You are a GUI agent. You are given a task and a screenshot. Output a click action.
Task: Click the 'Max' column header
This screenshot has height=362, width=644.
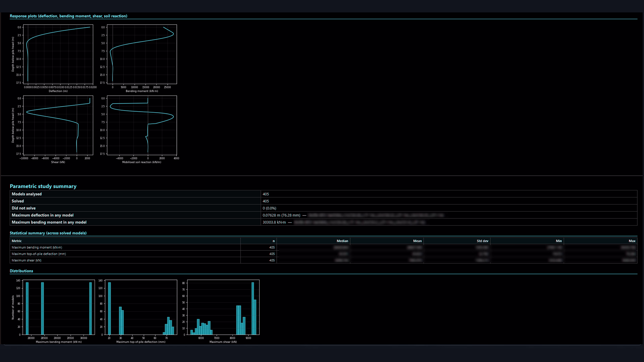tap(632, 241)
